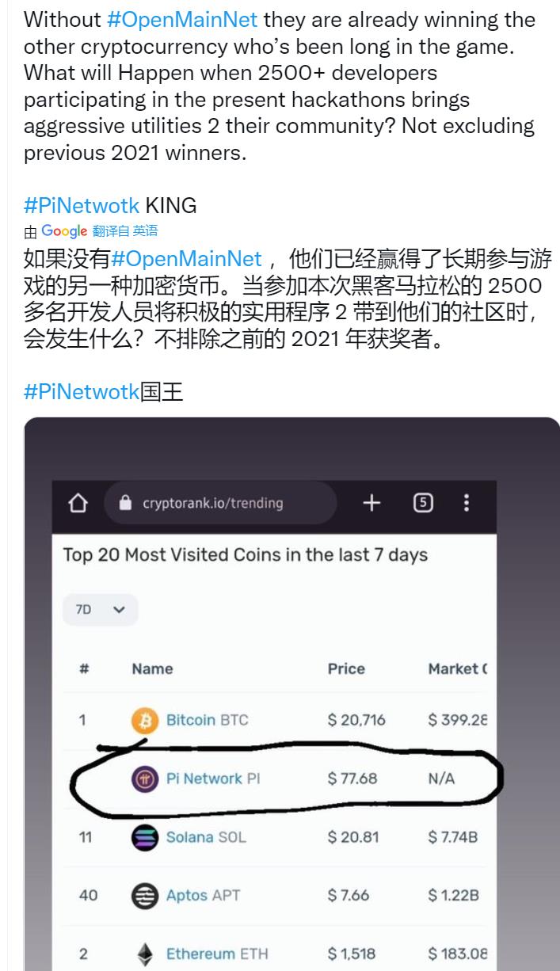This screenshot has height=971, width=560.
Task: Open the embedded screenshot image of the tweet
Action: 292,694
